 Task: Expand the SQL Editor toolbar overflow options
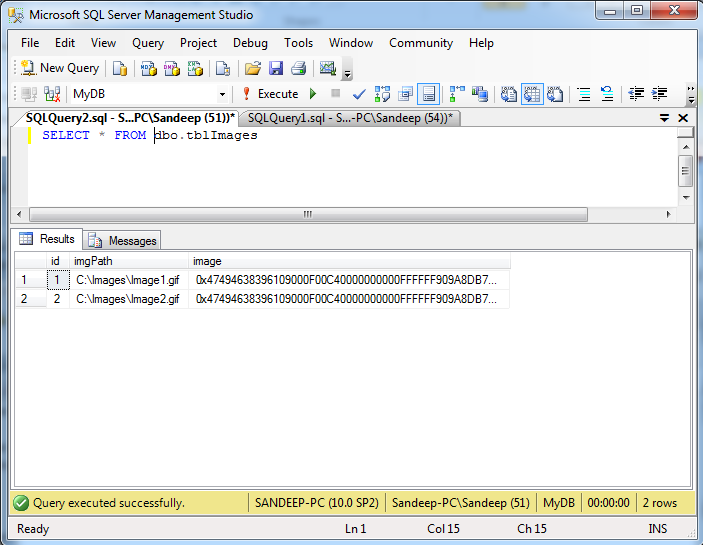click(690, 95)
